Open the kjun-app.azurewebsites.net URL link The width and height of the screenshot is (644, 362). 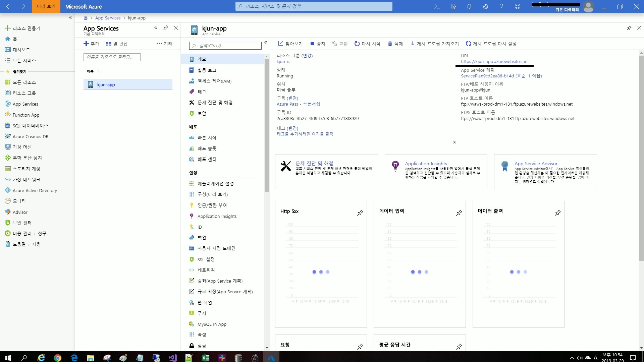tap(495, 62)
